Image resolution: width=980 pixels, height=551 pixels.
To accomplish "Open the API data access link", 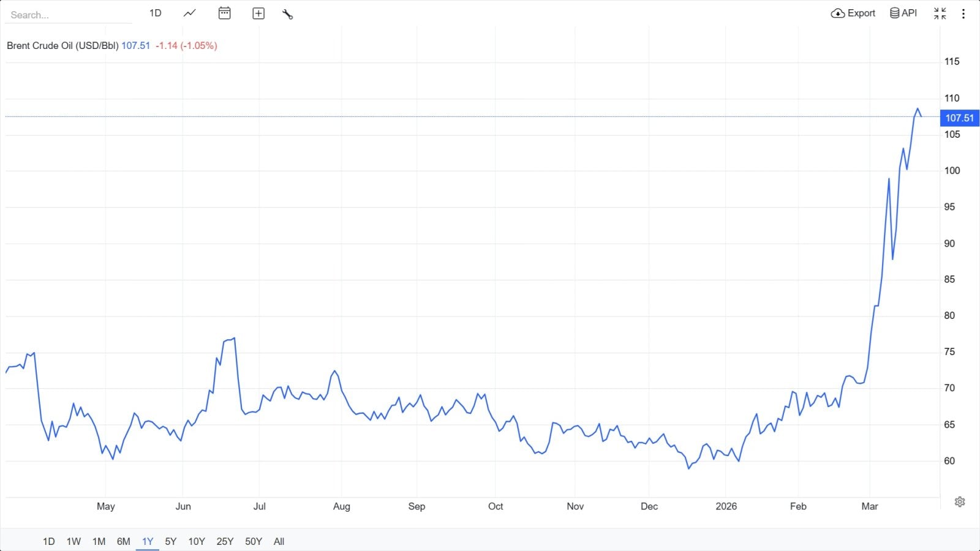I will pyautogui.click(x=903, y=13).
